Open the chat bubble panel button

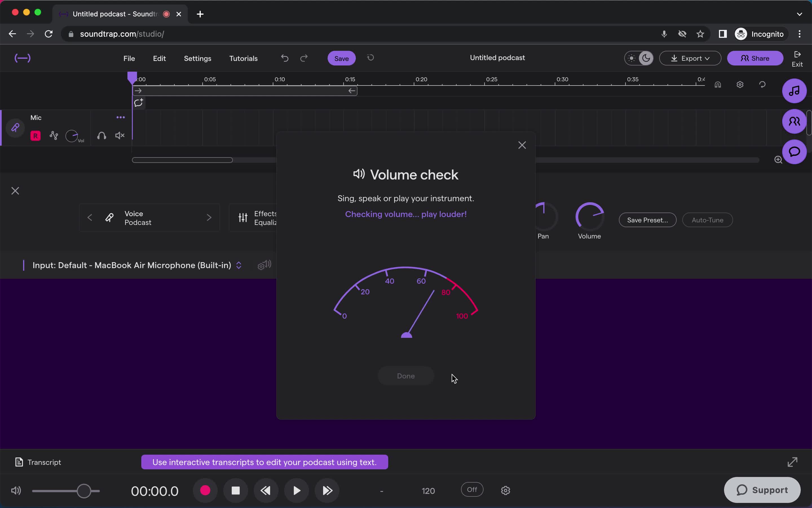(794, 152)
